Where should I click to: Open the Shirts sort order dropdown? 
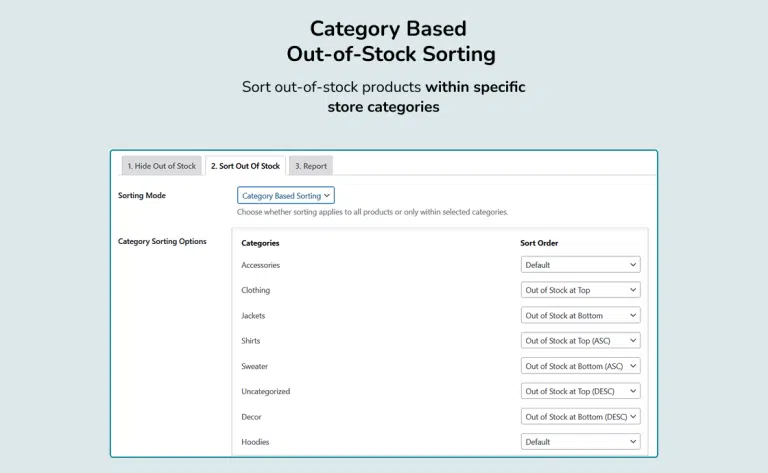click(580, 341)
